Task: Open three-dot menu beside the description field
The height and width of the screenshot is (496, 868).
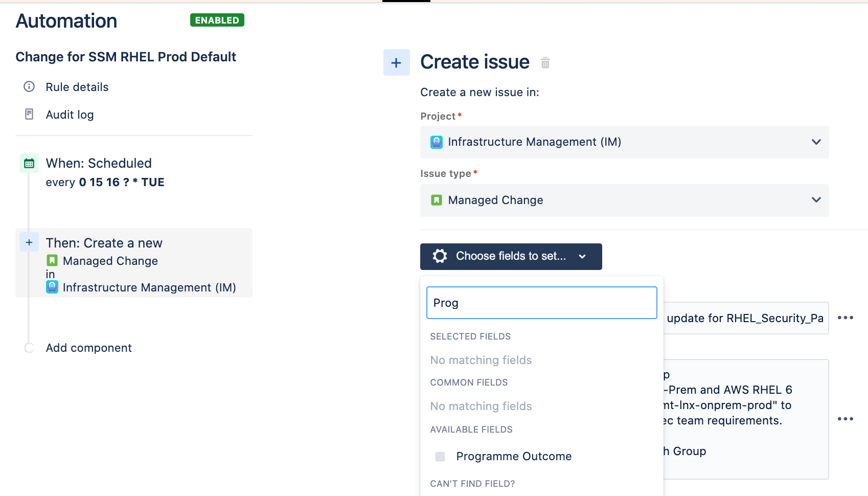Action: [x=846, y=419]
